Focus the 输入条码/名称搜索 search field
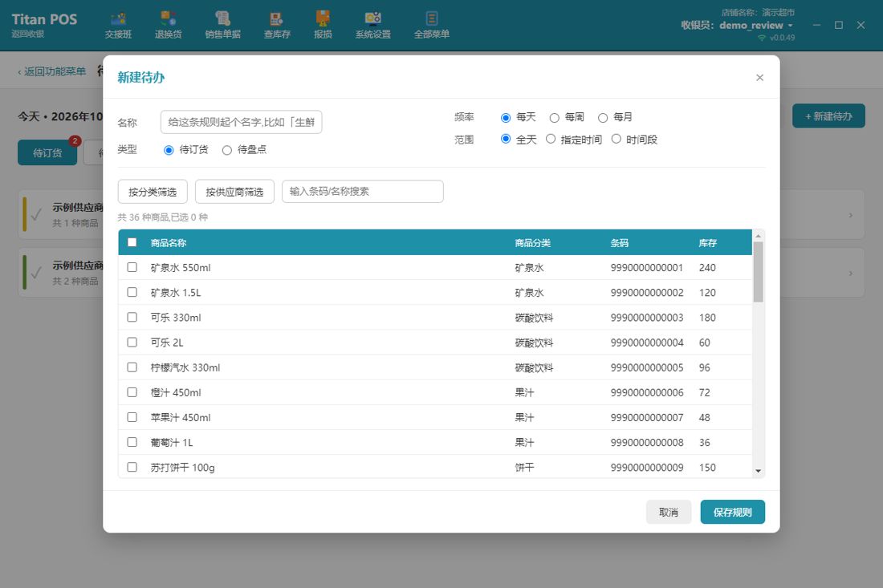Image resolution: width=883 pixels, height=588 pixels. tap(363, 191)
